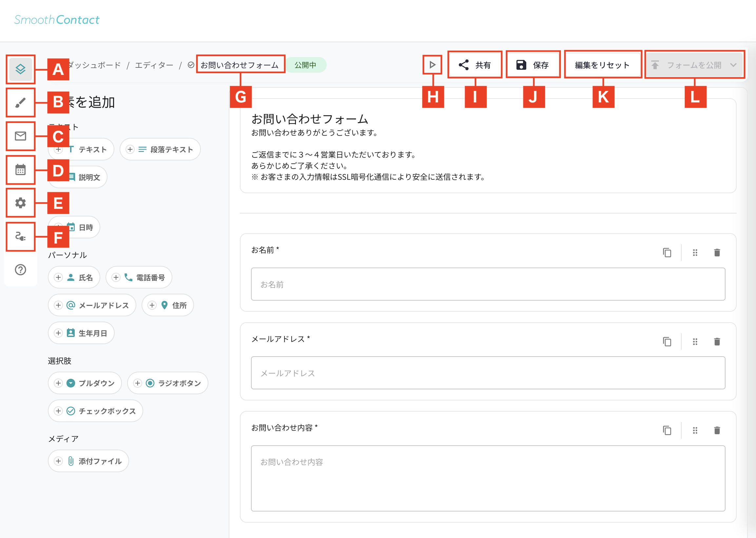Click drag handle icon of お名前 field
This screenshot has width=756, height=538.
tap(695, 252)
